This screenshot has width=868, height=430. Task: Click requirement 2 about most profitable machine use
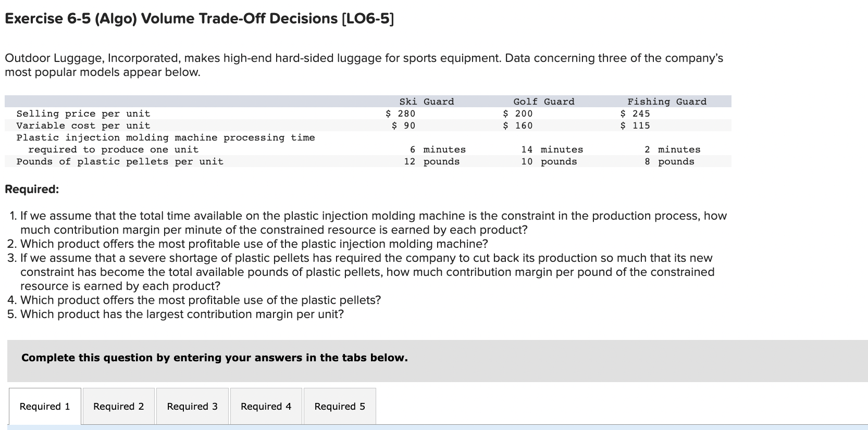pyautogui.click(x=248, y=244)
